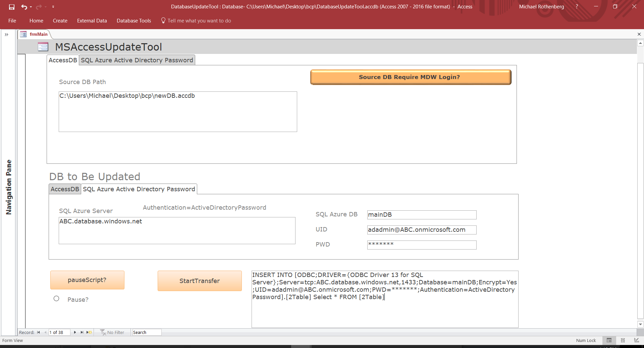The height and width of the screenshot is (348, 644).
Task: Open Customize Quick Access Toolbar dropdown
Action: (x=53, y=7)
